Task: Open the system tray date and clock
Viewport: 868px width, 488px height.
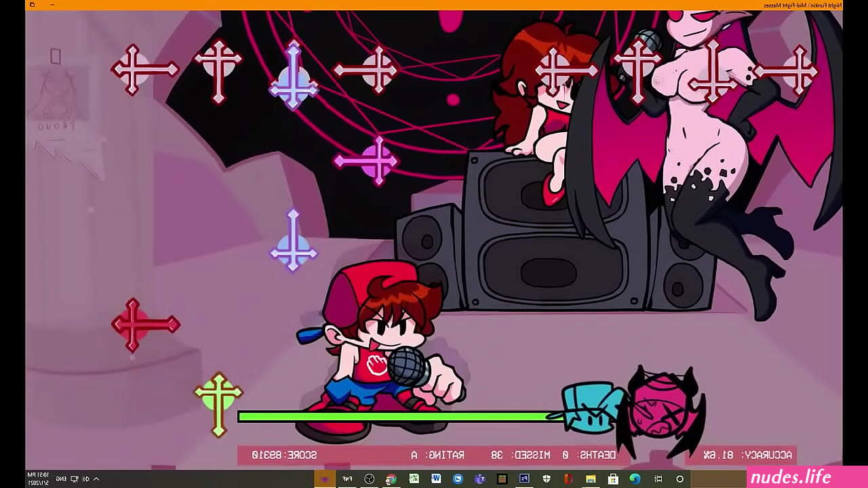Action: tap(38, 479)
